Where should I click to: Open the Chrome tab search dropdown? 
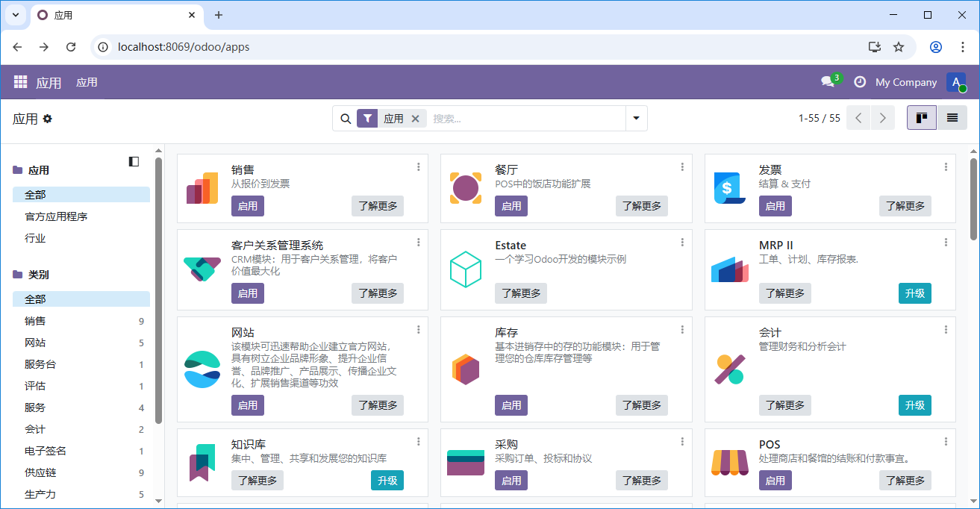coord(16,15)
